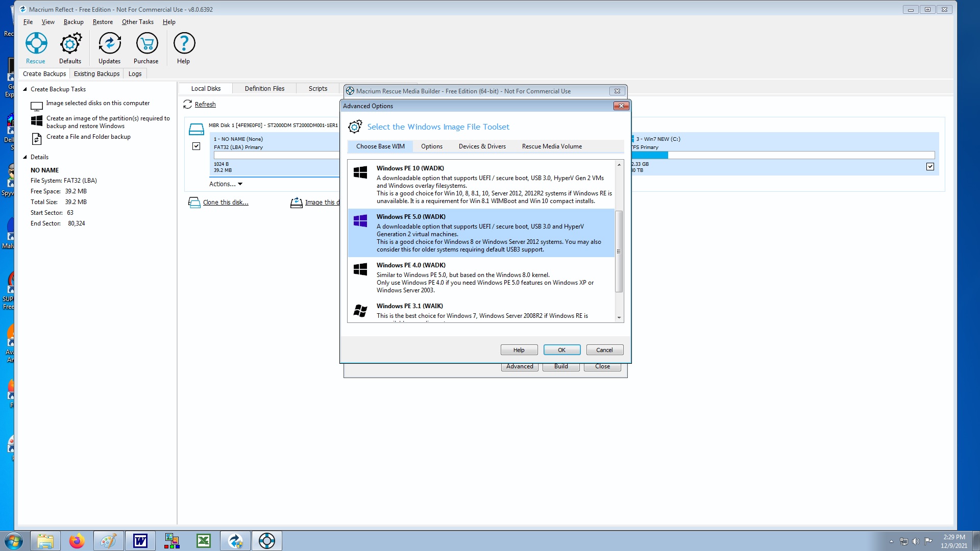The height and width of the screenshot is (551, 980).
Task: Click the Rescue Media Builder taskbar icon
Action: [x=267, y=541]
